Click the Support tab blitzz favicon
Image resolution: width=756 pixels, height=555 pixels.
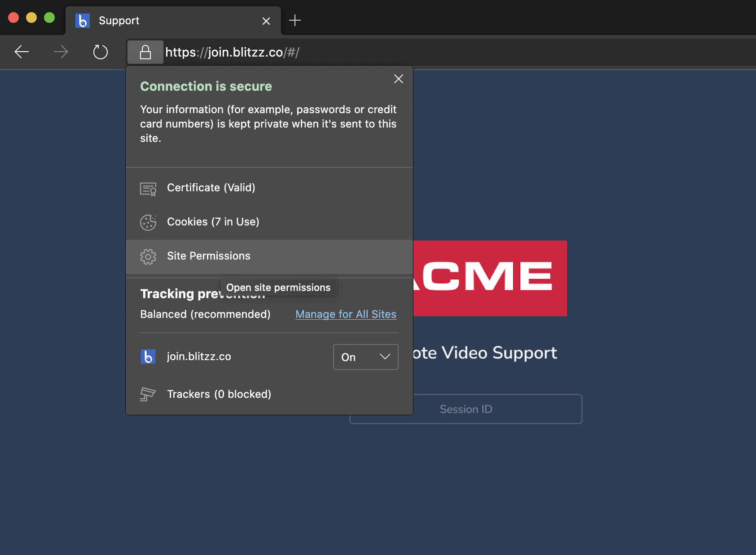coord(83,21)
